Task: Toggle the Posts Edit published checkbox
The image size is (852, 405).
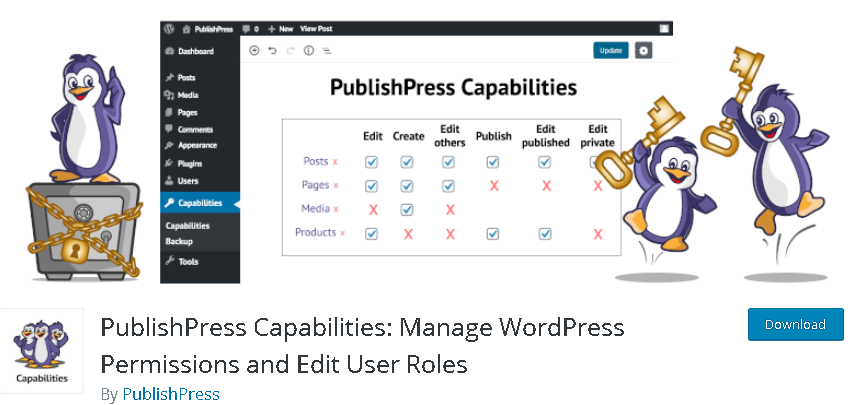Action: pos(544,162)
